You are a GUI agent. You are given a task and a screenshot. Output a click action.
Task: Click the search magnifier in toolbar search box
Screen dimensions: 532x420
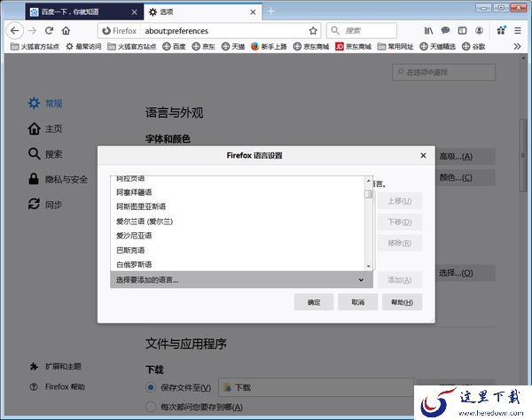point(335,30)
